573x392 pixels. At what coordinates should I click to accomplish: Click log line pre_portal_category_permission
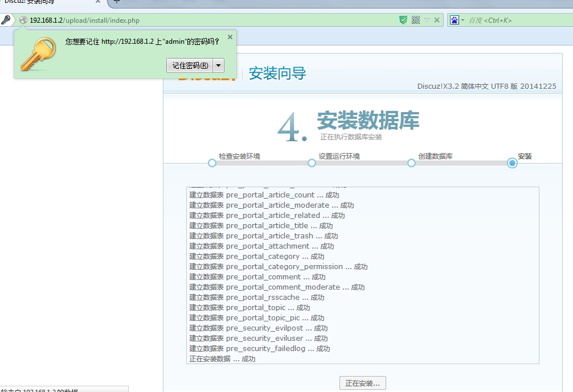(279, 266)
